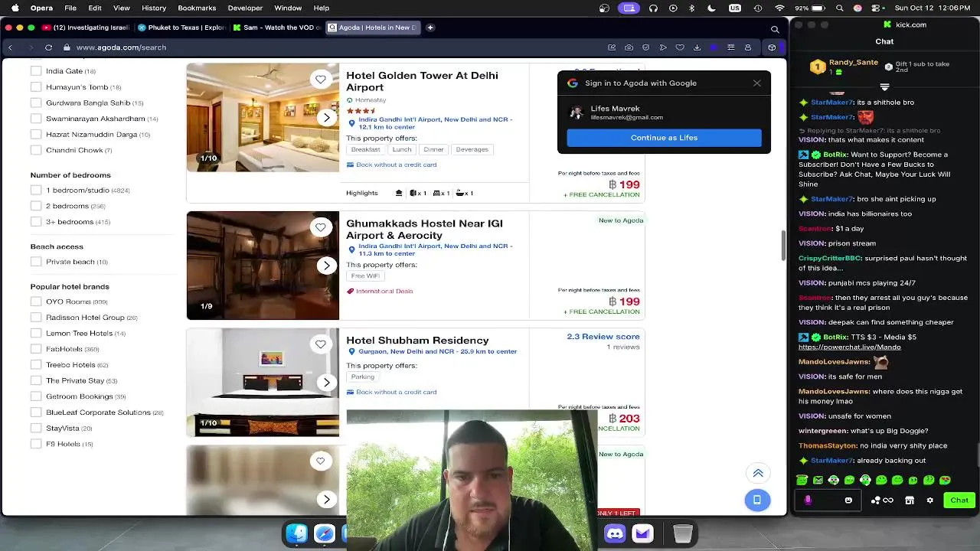
Task: Click Gurgaon, New Delhi and NCR location link
Action: (x=437, y=351)
